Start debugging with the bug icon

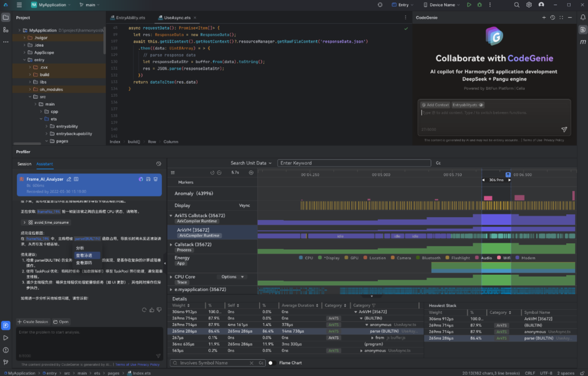pyautogui.click(x=479, y=5)
